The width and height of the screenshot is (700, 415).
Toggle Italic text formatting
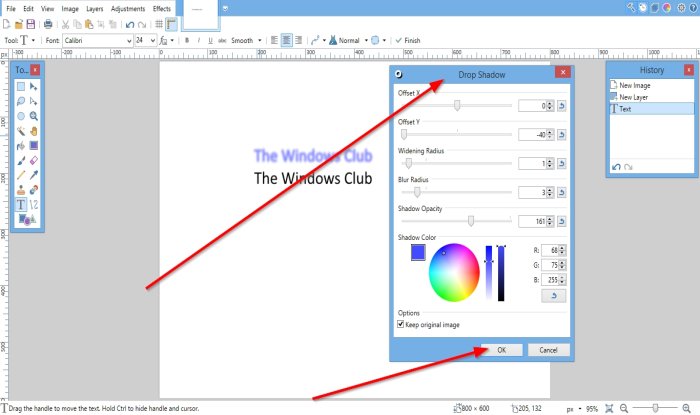coord(199,40)
